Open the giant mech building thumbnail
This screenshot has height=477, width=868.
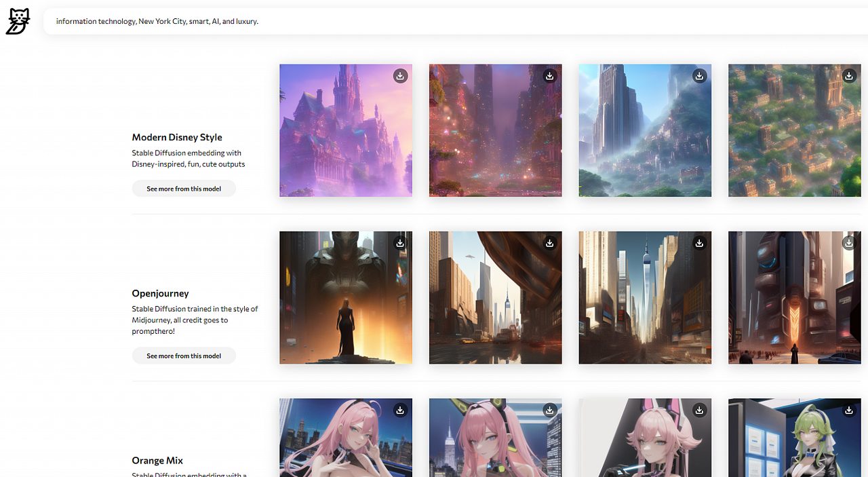[795, 297]
